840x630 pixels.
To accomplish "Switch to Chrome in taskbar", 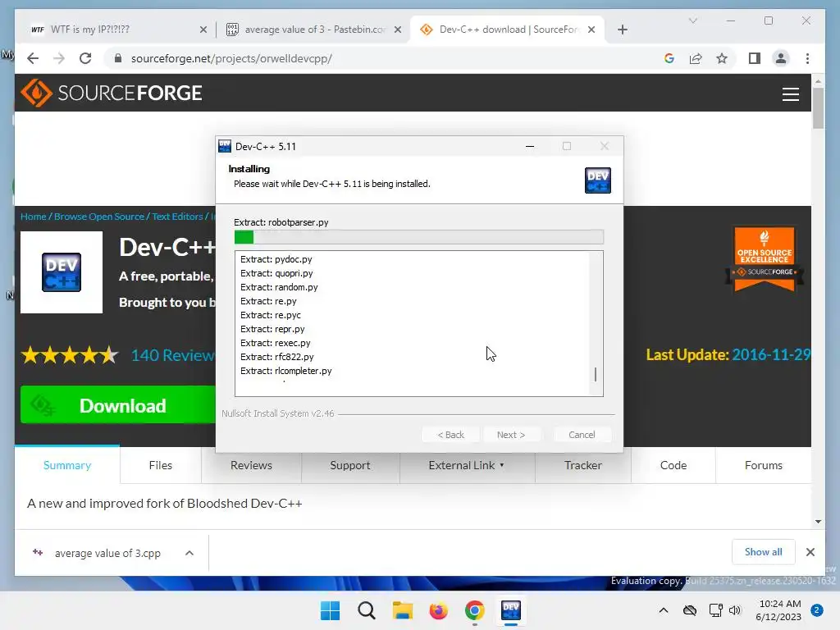I will coord(475,610).
